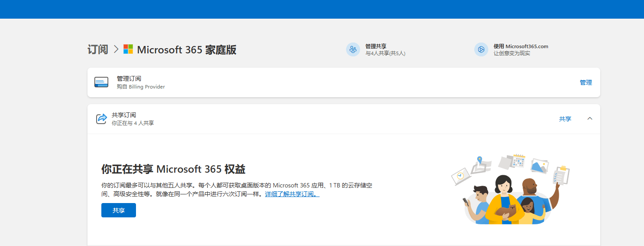The width and height of the screenshot is (644, 246).
Task: Click the 共享订阅 share arrow icon
Action: (101, 118)
